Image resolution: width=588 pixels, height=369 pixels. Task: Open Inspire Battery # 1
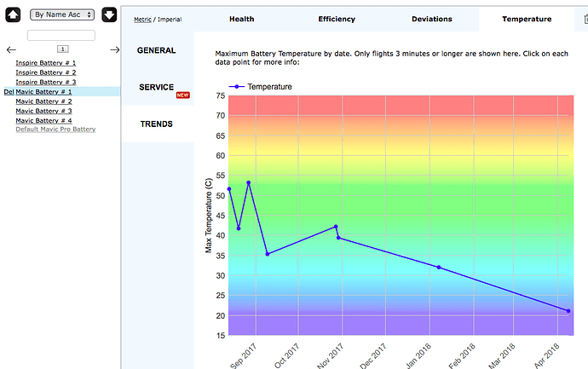[46, 62]
